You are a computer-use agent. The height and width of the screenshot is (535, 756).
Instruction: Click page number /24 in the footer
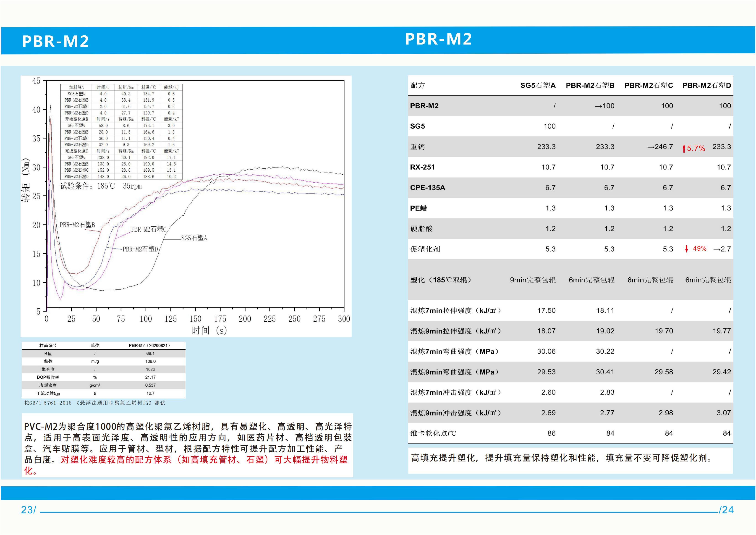coord(726,510)
